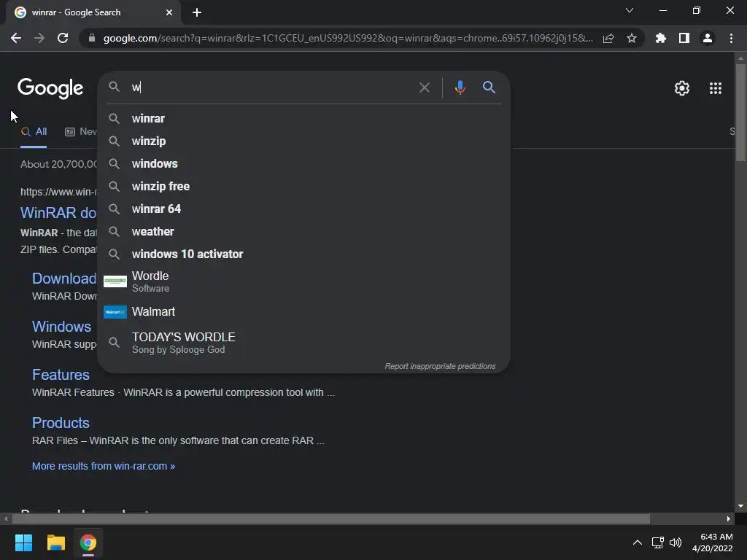
Task: View site info lock icon
Action: coord(92,38)
